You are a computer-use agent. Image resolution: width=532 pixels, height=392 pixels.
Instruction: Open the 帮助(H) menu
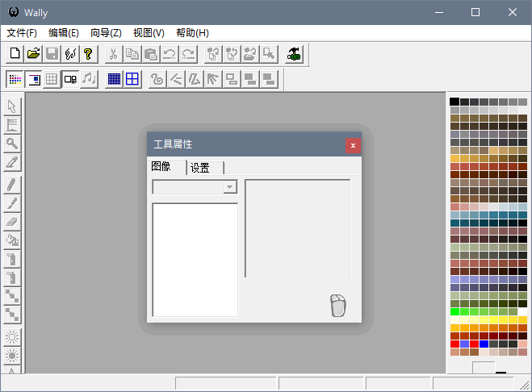[x=192, y=33]
